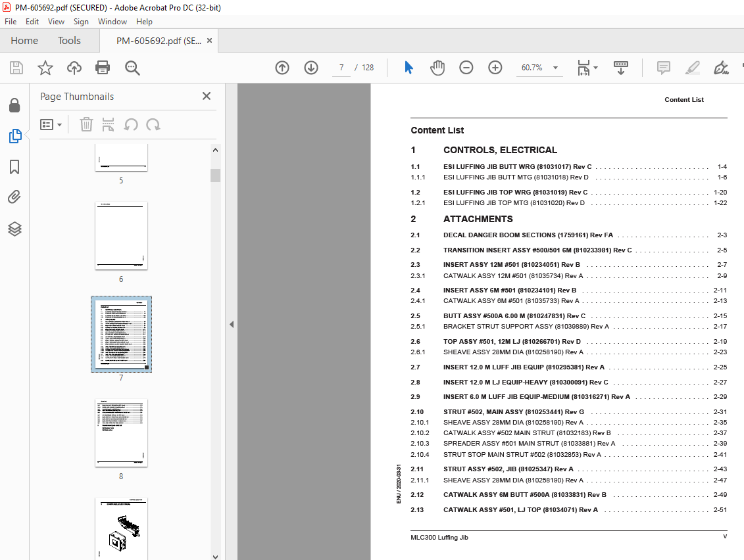Open Attachments paperclip panel
Image resolution: width=744 pixels, height=560 pixels.
point(14,197)
